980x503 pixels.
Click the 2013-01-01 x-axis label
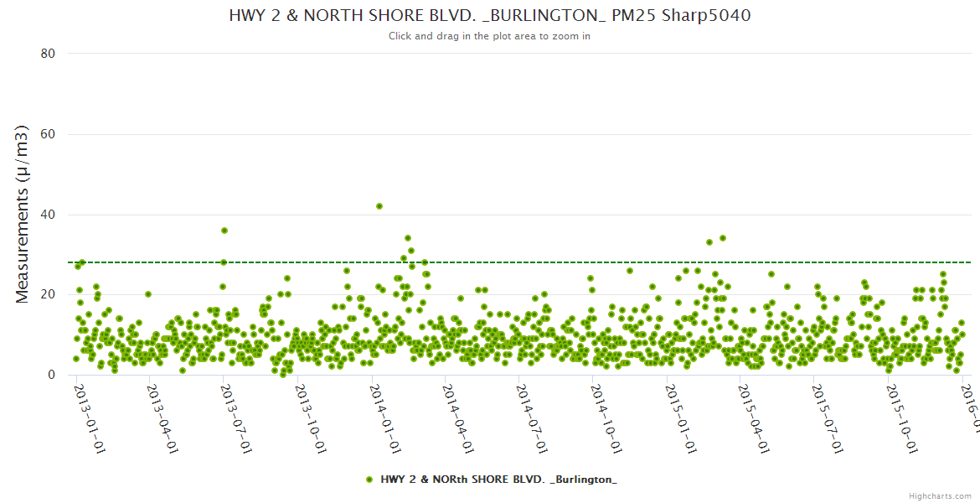[88, 413]
